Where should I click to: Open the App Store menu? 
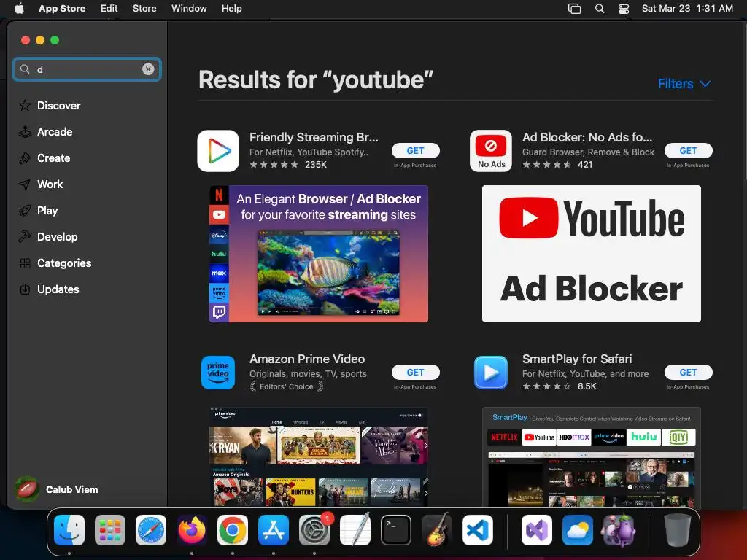tap(62, 9)
